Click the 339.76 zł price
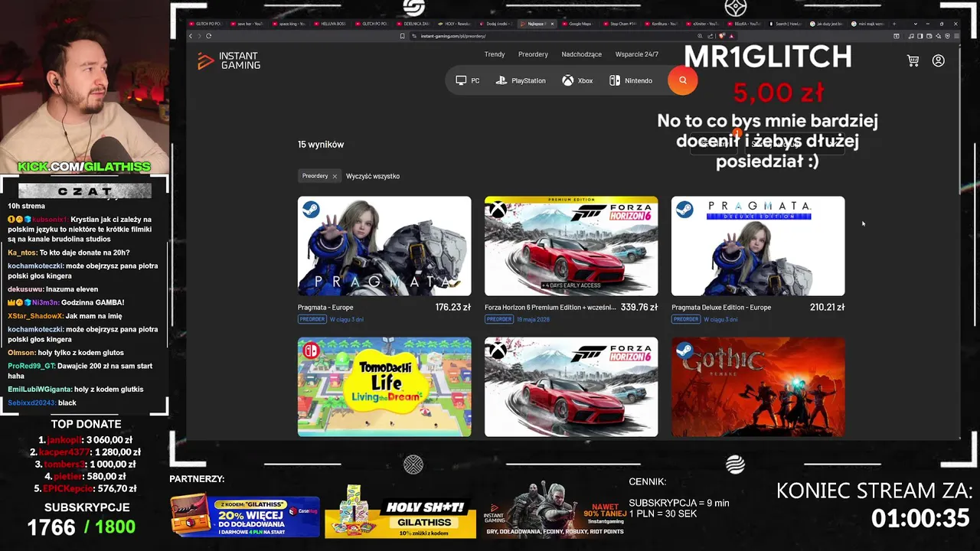The height and width of the screenshot is (551, 980). [x=639, y=307]
